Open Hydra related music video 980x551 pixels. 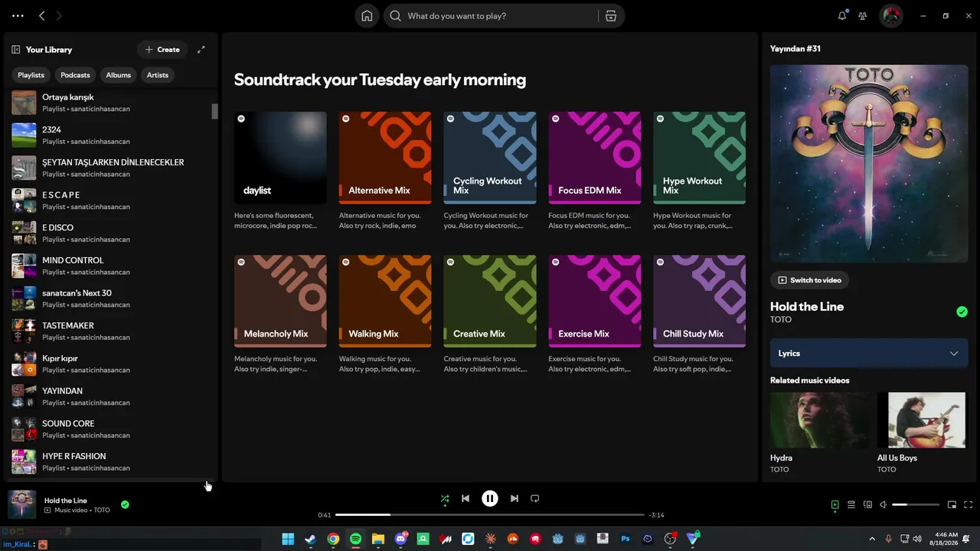(x=819, y=433)
